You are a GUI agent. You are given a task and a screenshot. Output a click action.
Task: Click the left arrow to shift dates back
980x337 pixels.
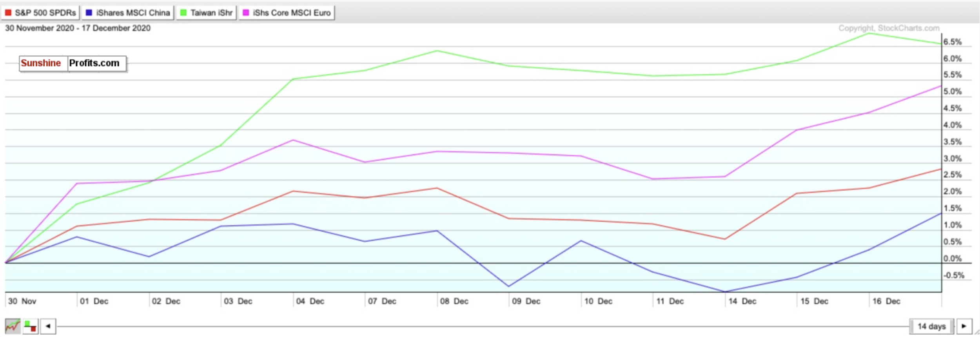point(48,326)
